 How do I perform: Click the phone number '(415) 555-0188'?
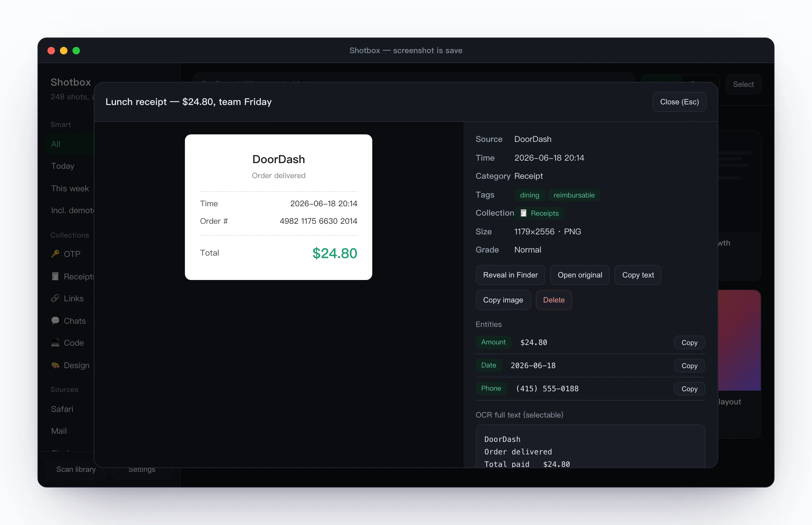point(547,389)
